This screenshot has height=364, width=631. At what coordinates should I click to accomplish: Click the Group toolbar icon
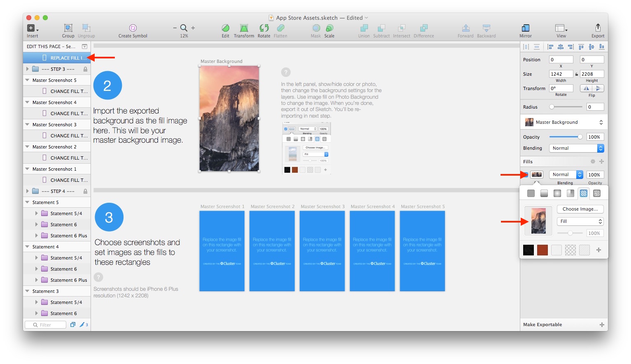pyautogui.click(x=68, y=28)
